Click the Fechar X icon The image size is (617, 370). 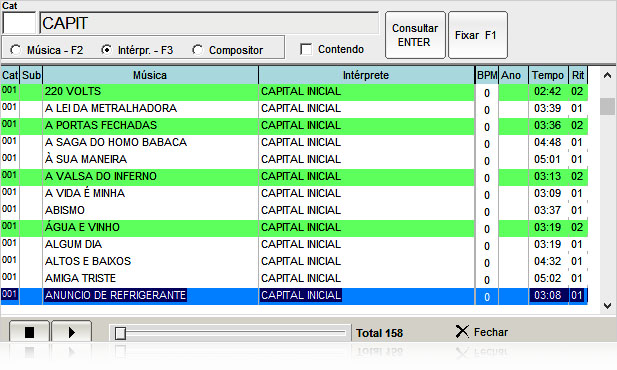click(462, 331)
